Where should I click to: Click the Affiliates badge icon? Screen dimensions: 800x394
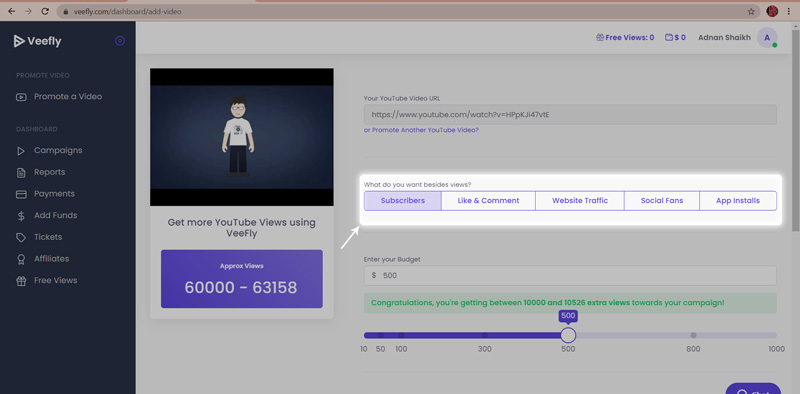tap(21, 259)
